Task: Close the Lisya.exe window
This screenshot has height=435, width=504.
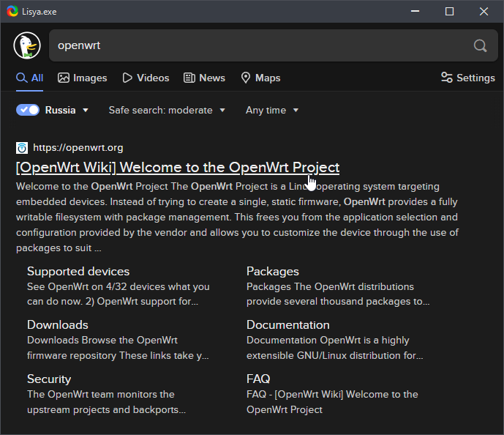Action: click(484, 11)
